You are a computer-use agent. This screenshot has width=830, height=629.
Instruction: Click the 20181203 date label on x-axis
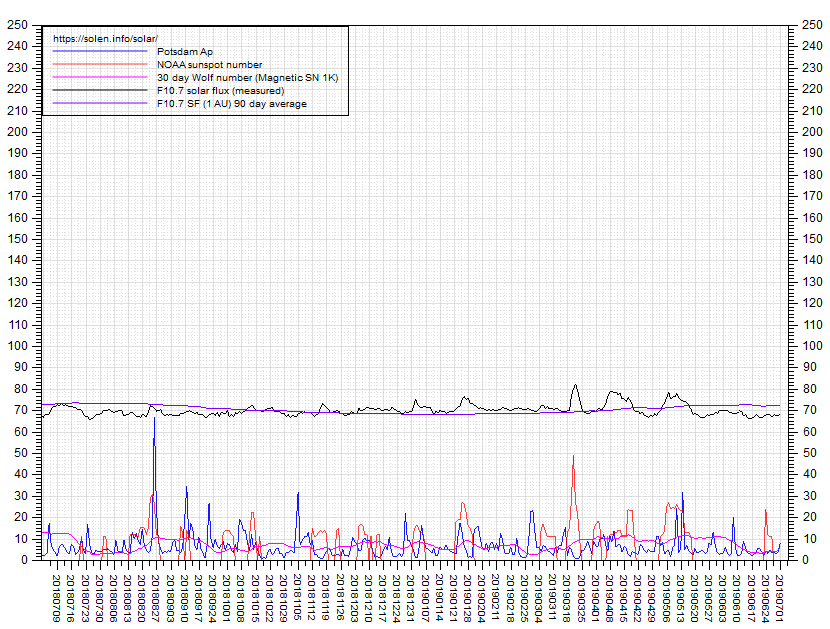tap(354, 598)
